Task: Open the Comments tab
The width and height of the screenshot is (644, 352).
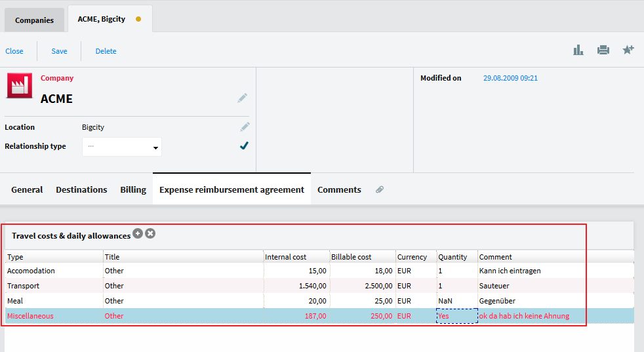Action: pyautogui.click(x=339, y=189)
